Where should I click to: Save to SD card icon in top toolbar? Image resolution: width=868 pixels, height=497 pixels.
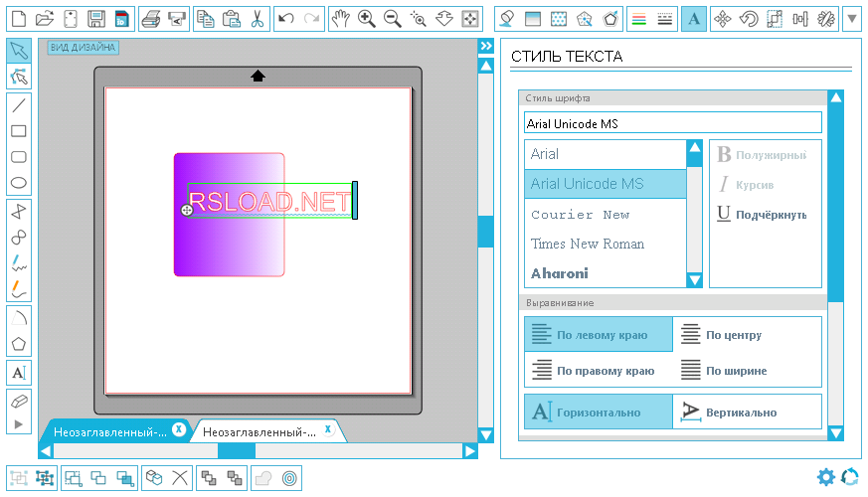tap(121, 19)
